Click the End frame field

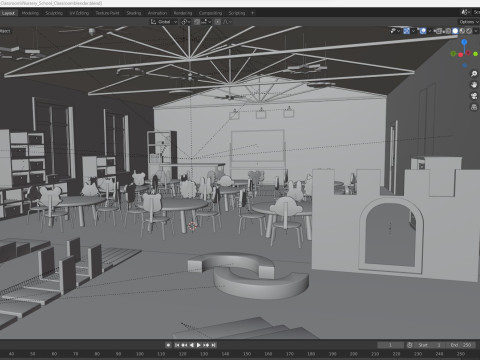pos(461,345)
